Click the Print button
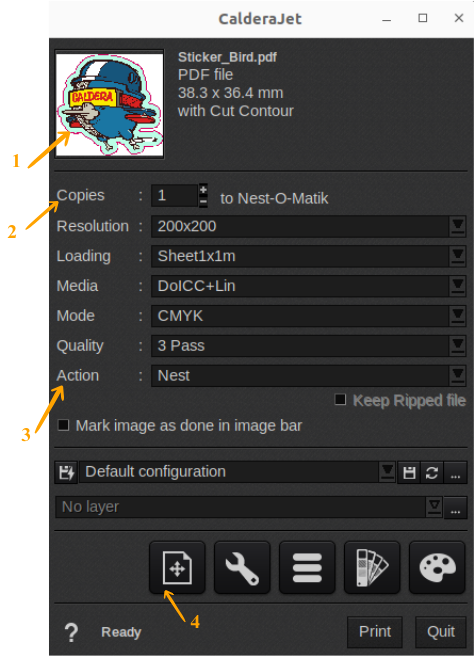 pos(375,632)
